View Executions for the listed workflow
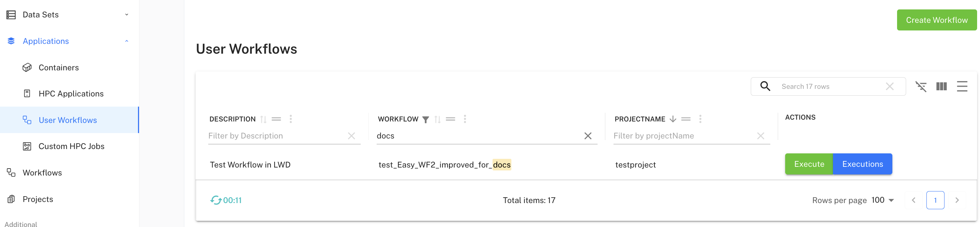Screen dimensions: 980x227 tap(862, 164)
